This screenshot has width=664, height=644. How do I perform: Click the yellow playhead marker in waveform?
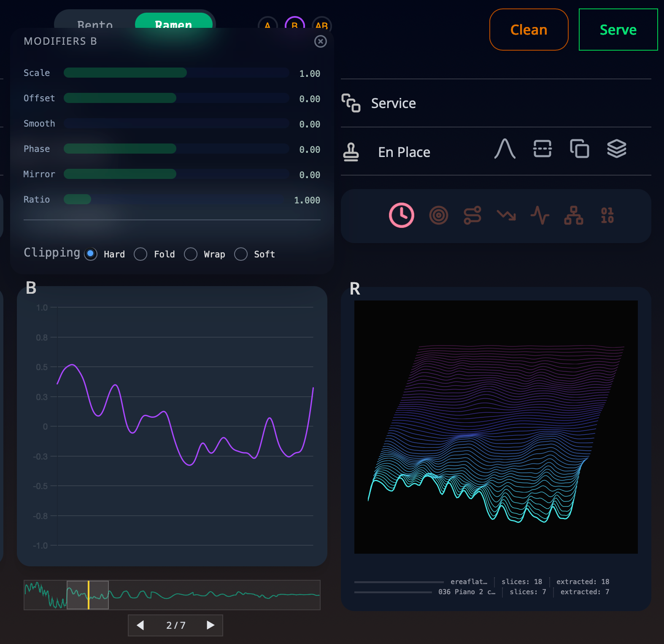88,595
